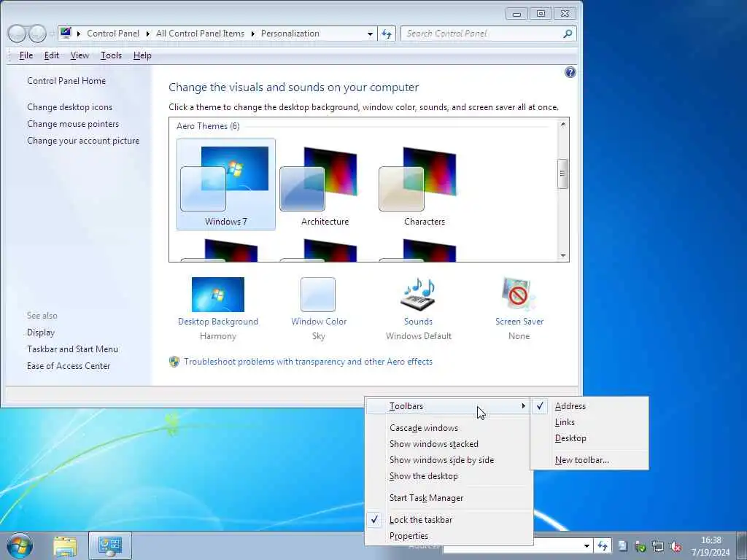Expand the Toolbars submenu arrow
747x560 pixels.
[523, 406]
